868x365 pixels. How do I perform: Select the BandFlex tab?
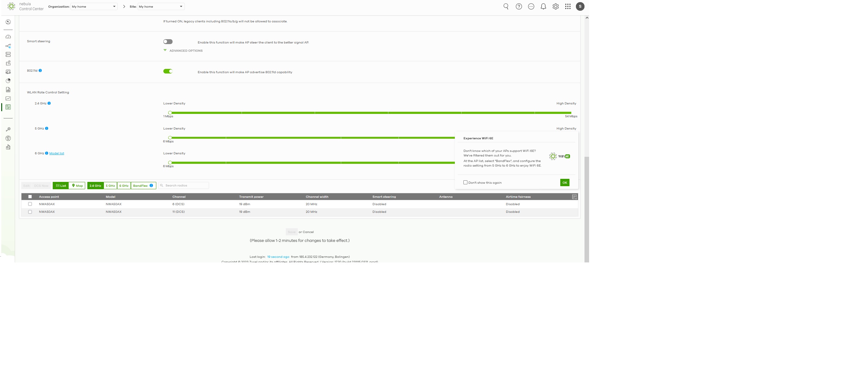point(140,186)
